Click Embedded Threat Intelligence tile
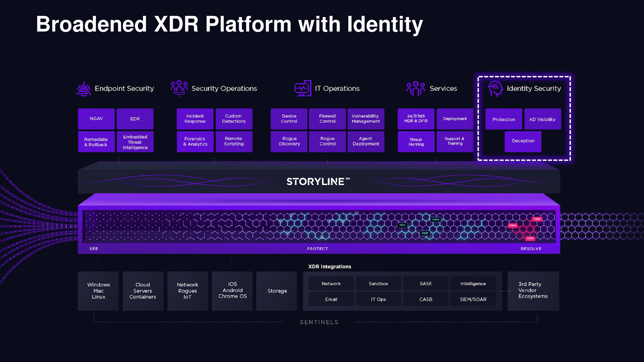 pyautogui.click(x=135, y=142)
